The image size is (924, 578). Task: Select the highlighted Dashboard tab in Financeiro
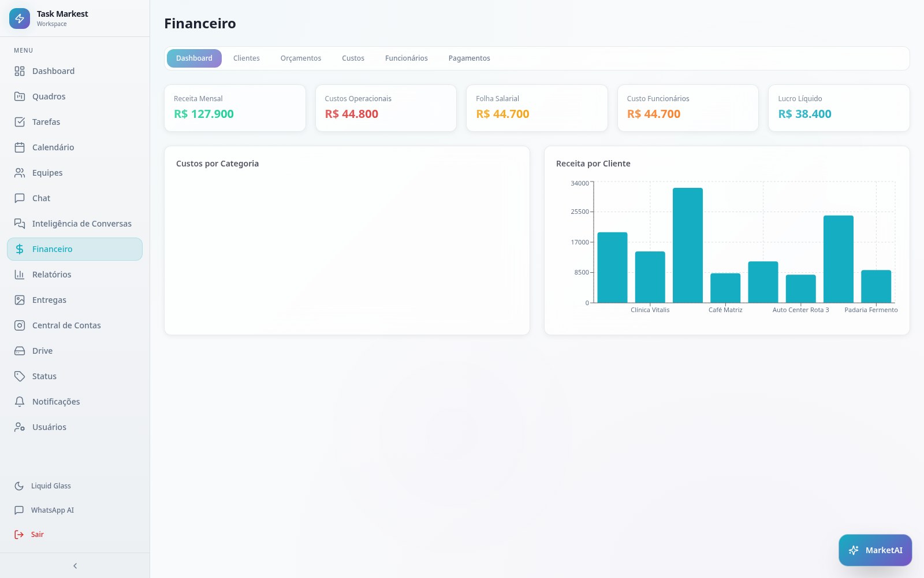click(x=194, y=58)
